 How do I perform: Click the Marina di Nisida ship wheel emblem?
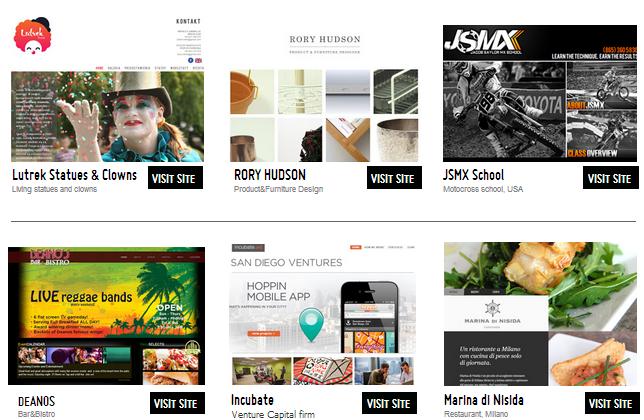(492, 308)
